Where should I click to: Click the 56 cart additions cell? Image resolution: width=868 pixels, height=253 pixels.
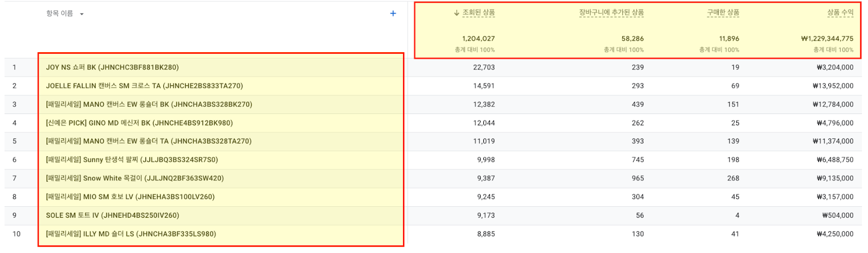pyautogui.click(x=640, y=215)
